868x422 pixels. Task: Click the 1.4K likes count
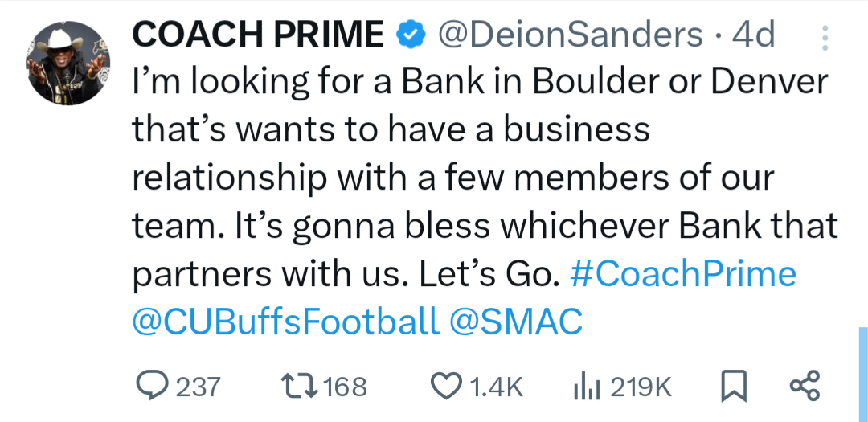coord(495,387)
